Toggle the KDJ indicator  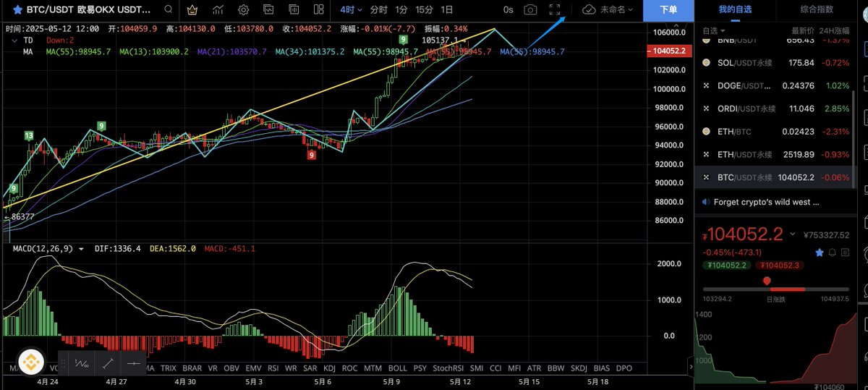pos(329,368)
